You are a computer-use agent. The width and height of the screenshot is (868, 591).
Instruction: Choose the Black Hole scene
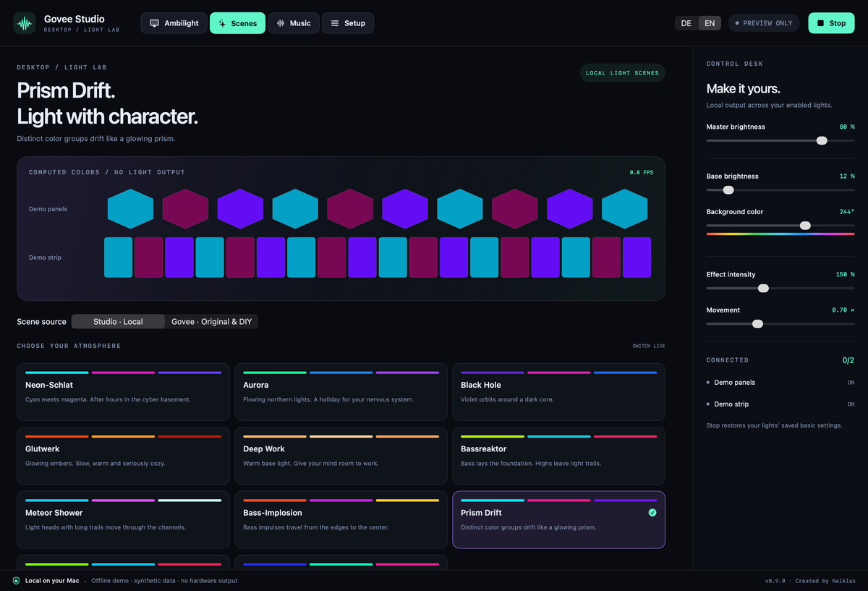click(x=558, y=391)
